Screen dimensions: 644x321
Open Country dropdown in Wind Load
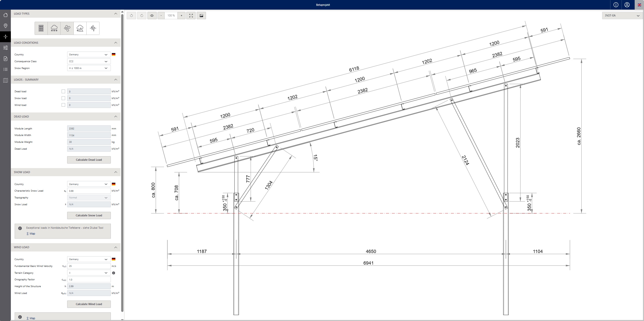[x=89, y=259]
